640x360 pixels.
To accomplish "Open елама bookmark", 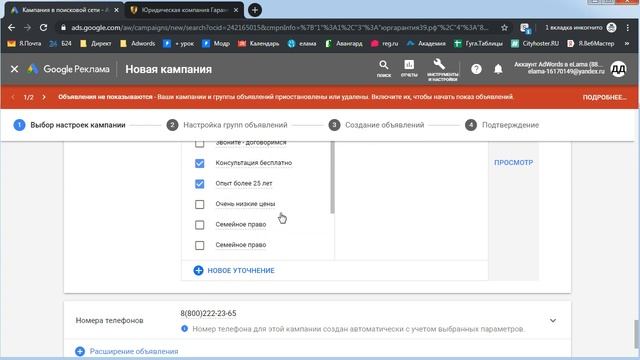I will click(302, 43).
